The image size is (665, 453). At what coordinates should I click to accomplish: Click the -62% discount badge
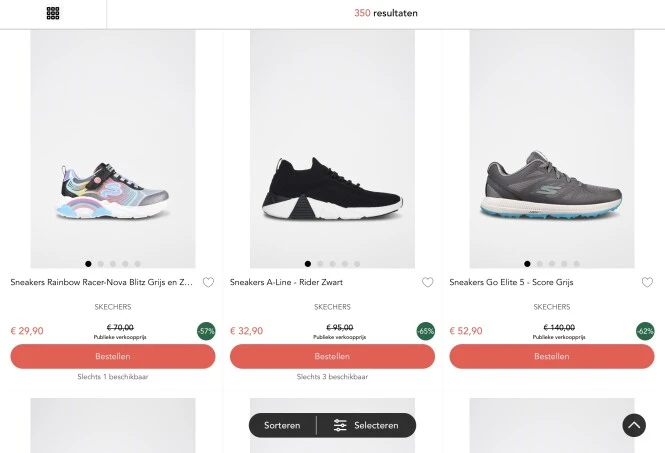tap(646, 330)
